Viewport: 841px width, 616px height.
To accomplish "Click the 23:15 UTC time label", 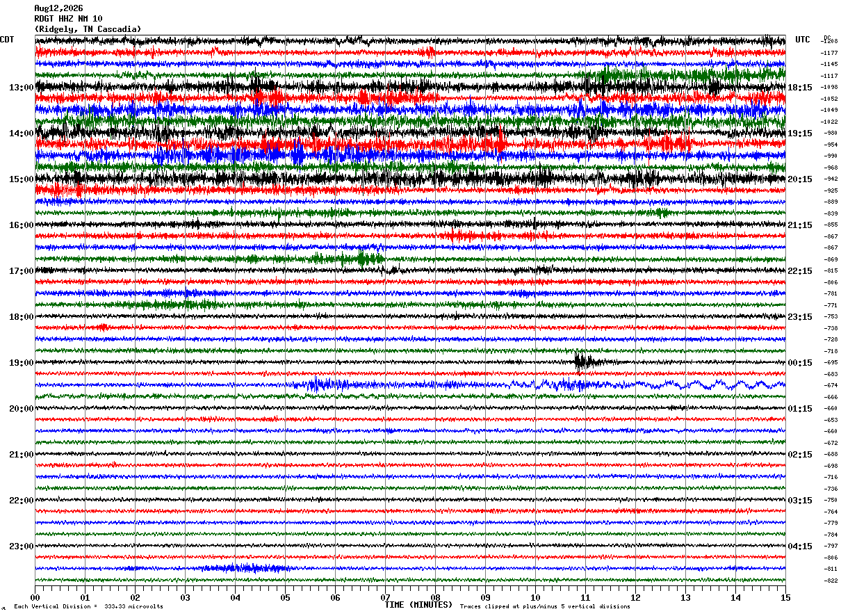I will [800, 317].
